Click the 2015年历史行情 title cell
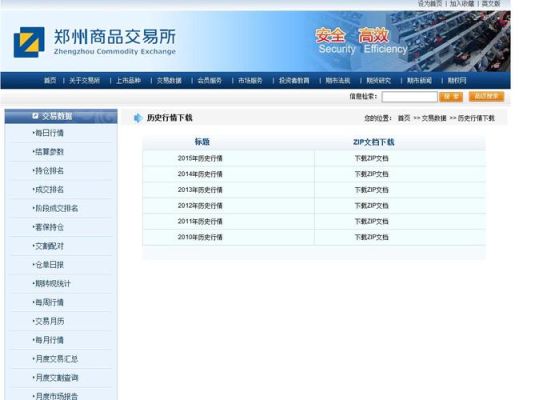The image size is (535, 400). 200,158
